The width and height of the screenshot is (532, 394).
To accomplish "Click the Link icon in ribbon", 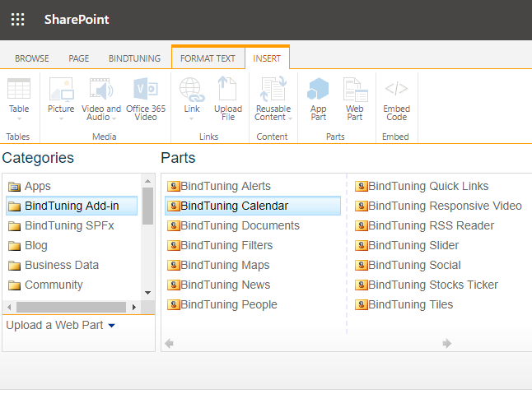I will tap(192, 89).
